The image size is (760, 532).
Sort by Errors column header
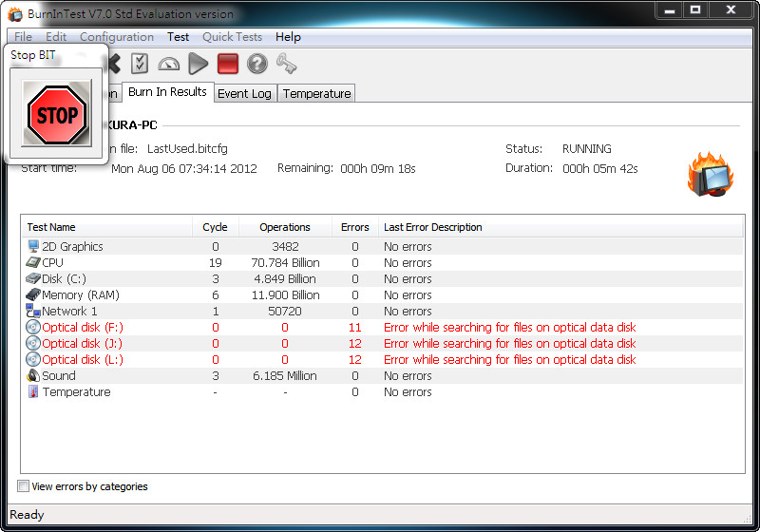coord(354,227)
